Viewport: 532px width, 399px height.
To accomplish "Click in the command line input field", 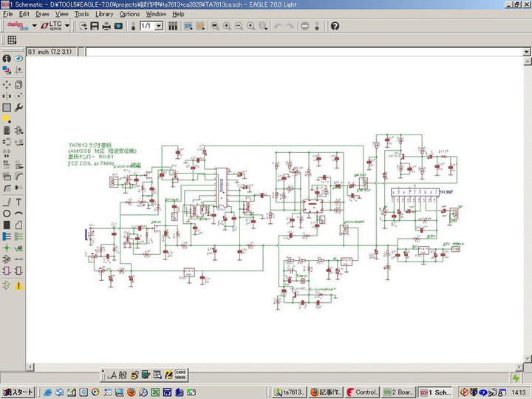I will [296, 52].
